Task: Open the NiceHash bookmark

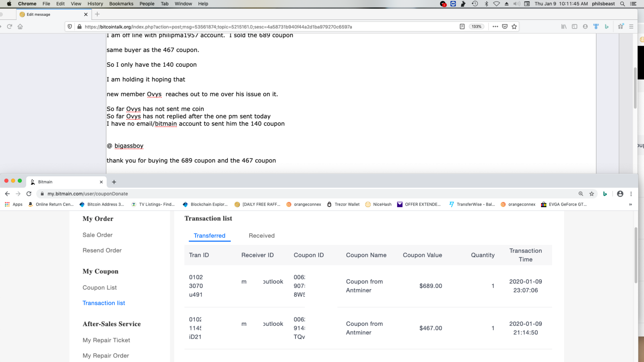Action: coord(378,204)
